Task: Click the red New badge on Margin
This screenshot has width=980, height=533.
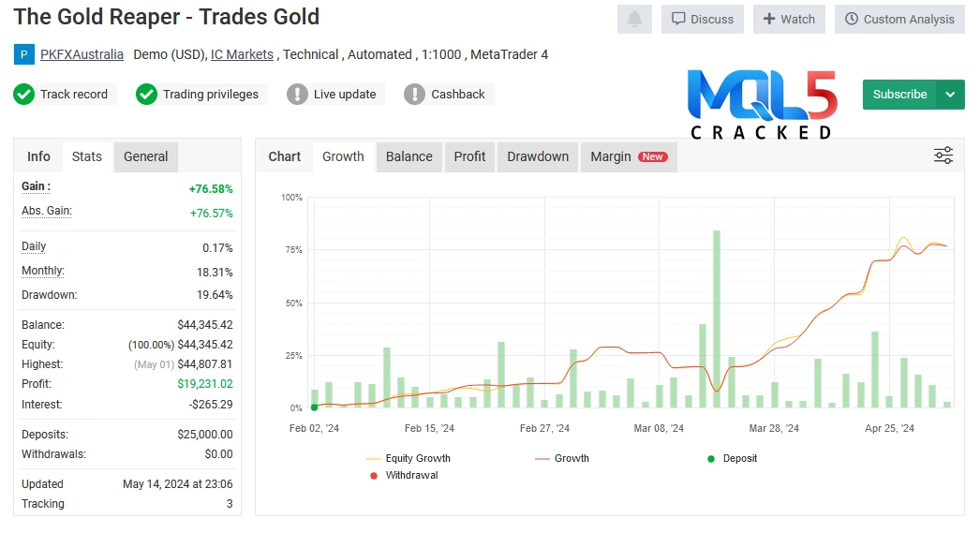Action: (x=652, y=156)
